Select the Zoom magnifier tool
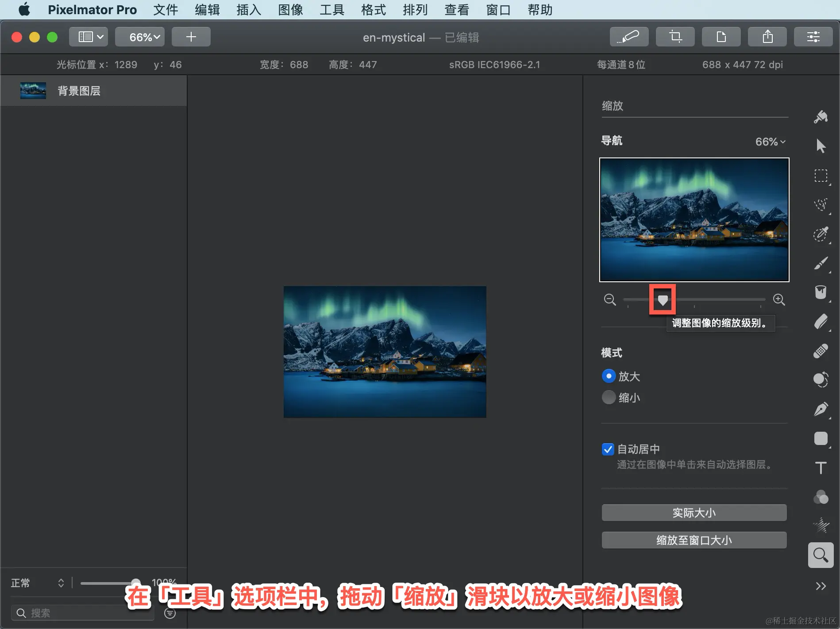Screen dimensions: 840x629 821,555
